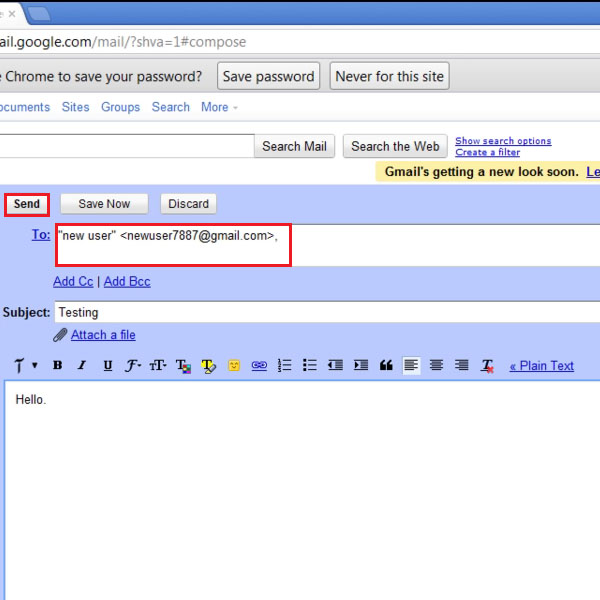Open the To: contacts link
Viewport: 600px width, 600px height.
[x=41, y=235]
